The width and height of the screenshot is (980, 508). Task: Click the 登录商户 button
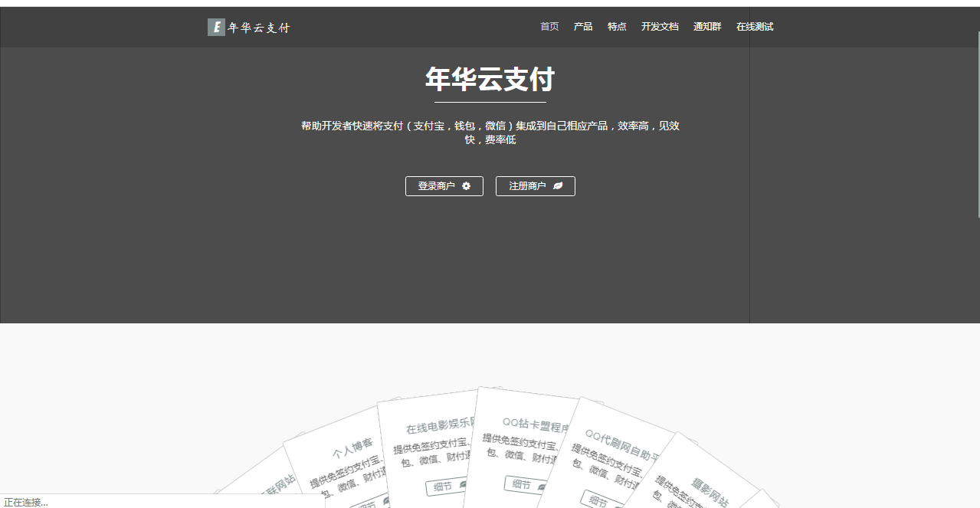coord(444,185)
